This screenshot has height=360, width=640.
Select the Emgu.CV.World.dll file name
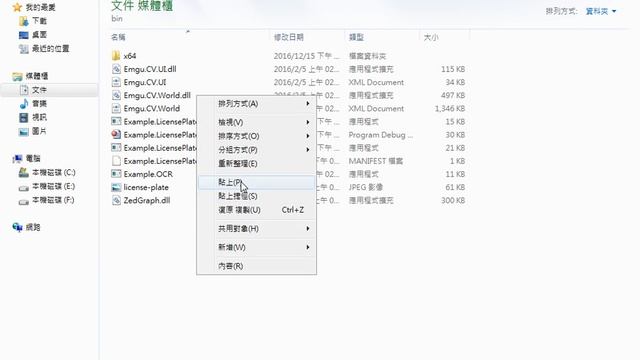157,95
